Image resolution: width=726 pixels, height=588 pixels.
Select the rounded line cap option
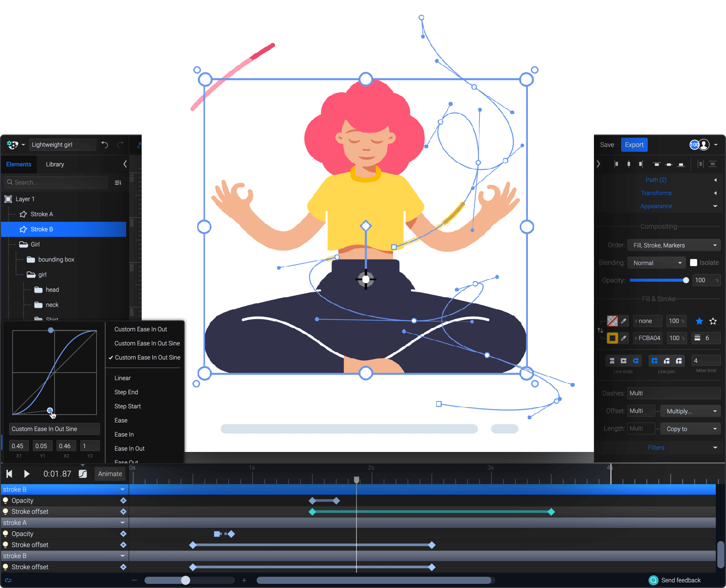[x=636, y=361]
